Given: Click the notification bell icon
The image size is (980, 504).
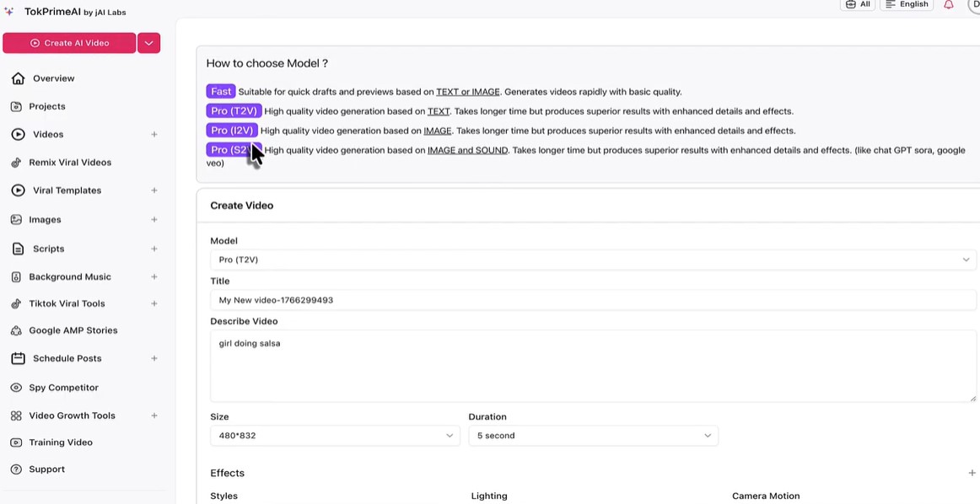Looking at the screenshot, I should pos(949,4).
